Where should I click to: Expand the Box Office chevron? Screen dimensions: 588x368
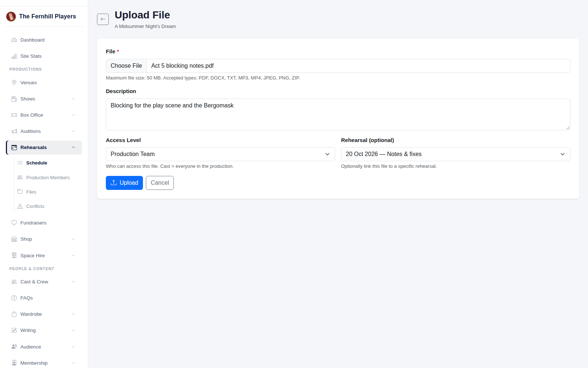pyautogui.click(x=73, y=115)
